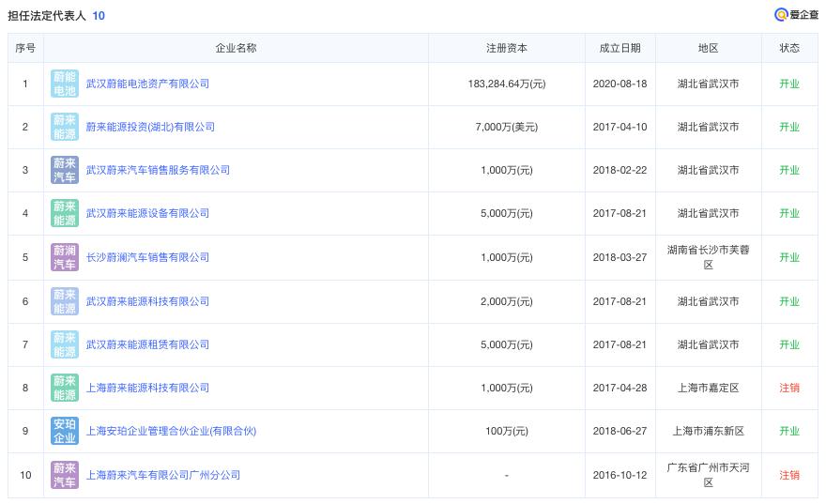
Task: Click the 担任法定代表人 section title
Action: point(47,16)
